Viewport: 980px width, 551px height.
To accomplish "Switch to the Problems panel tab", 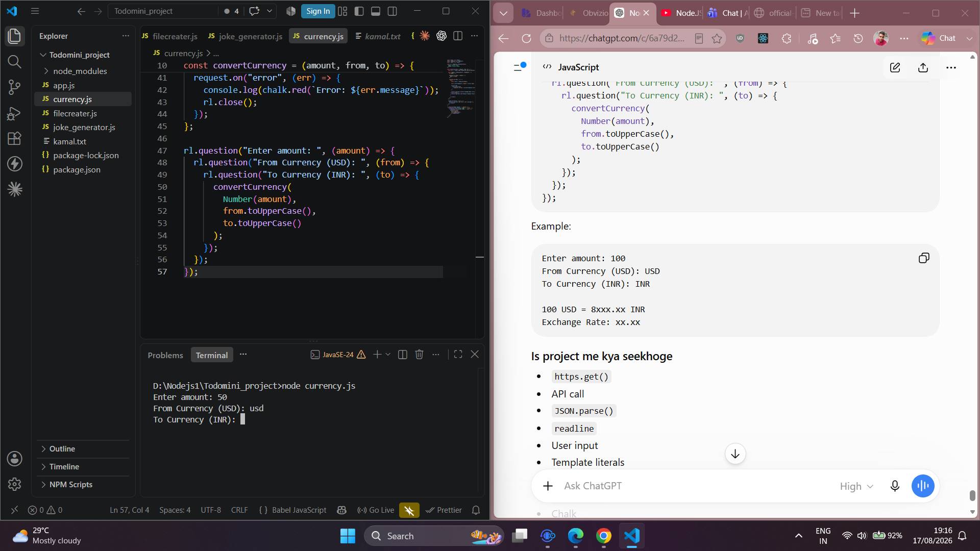I will click(x=165, y=355).
